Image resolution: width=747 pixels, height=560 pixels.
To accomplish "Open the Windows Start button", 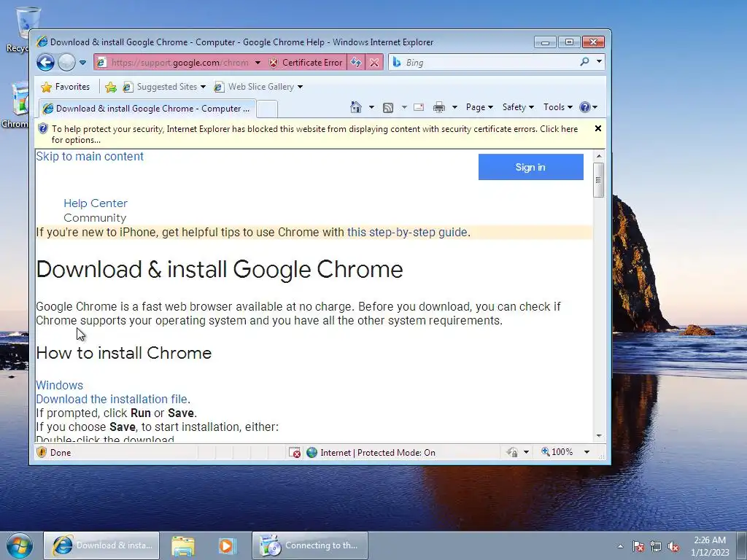I will (x=20, y=545).
